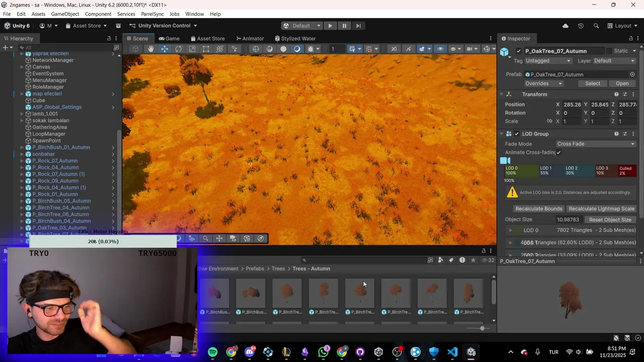Image resolution: width=644 pixels, height=362 pixels.
Task: Toggle scene visibility eye button
Action: pyautogui.click(x=440, y=49)
